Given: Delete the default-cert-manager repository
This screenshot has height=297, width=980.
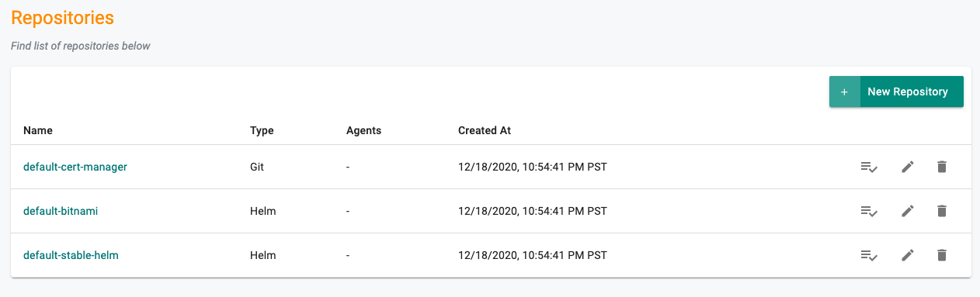Looking at the screenshot, I should (942, 167).
